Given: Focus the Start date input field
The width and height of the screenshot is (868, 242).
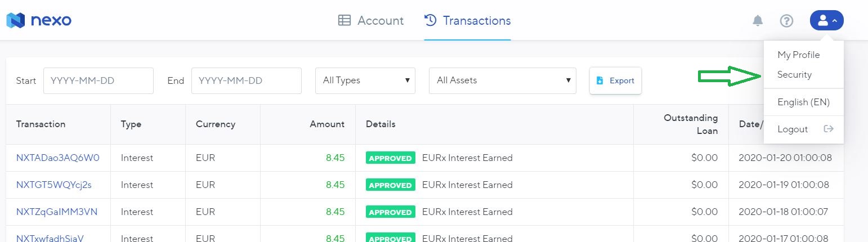Looking at the screenshot, I should click(x=99, y=80).
